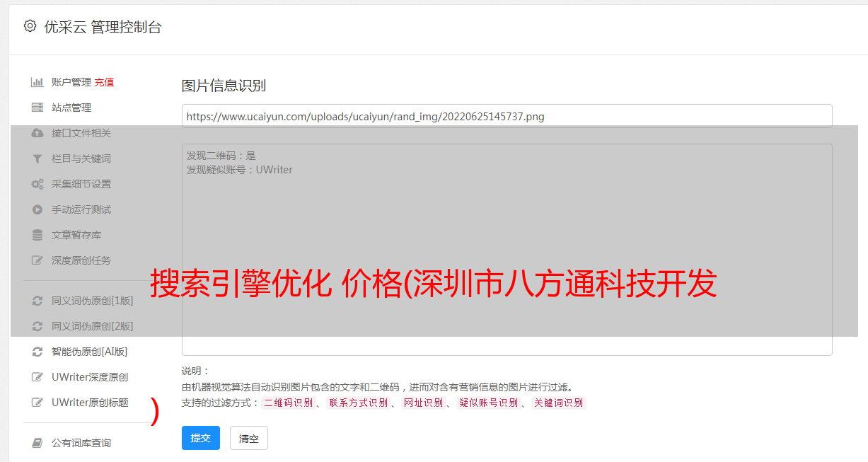Select 同义词伪原创[2版] entry
Viewport: 868px width, 462px height.
(92, 326)
